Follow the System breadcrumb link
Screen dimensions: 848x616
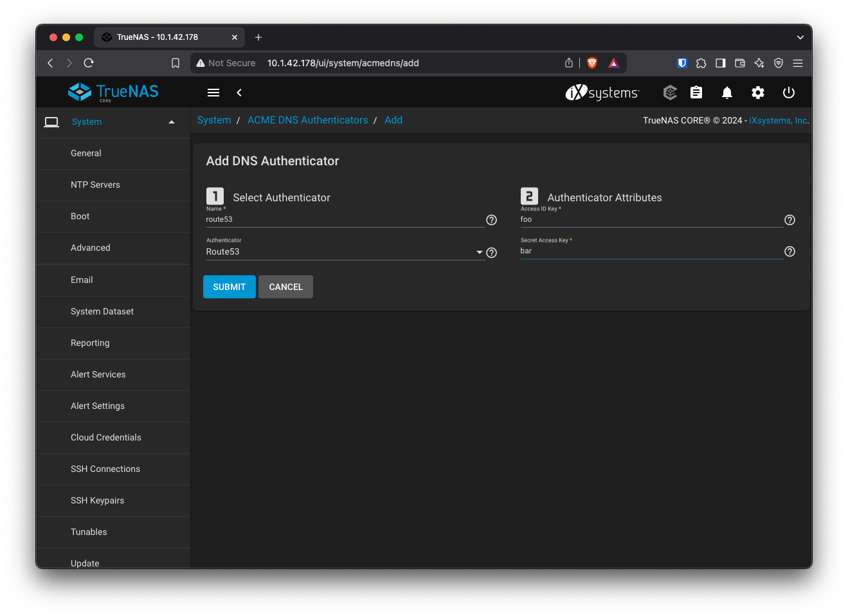[214, 120]
